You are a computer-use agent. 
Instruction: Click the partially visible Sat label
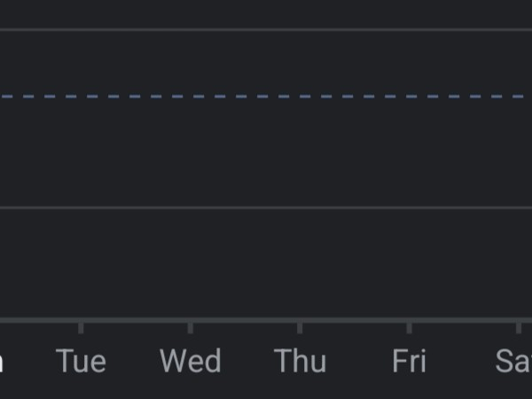[x=514, y=362]
